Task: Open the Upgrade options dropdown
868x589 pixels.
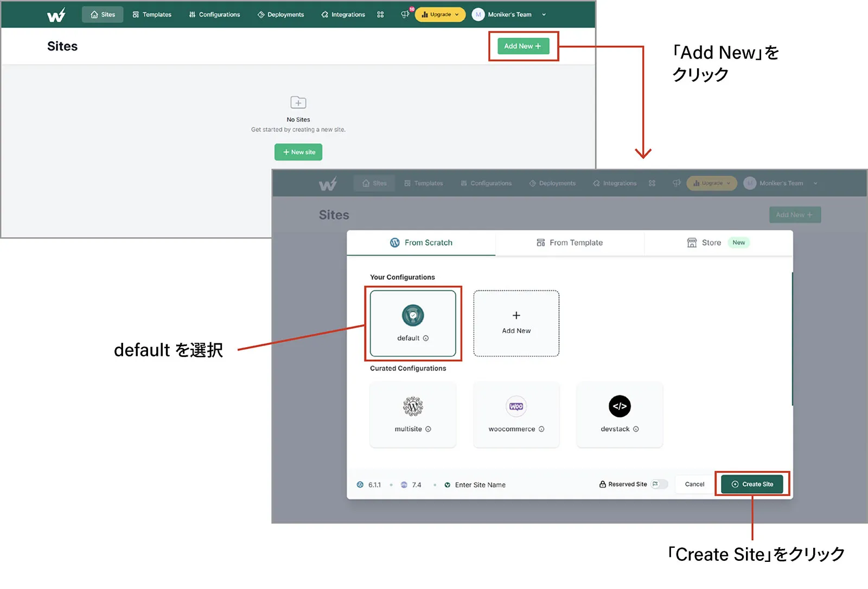Action: (x=440, y=15)
